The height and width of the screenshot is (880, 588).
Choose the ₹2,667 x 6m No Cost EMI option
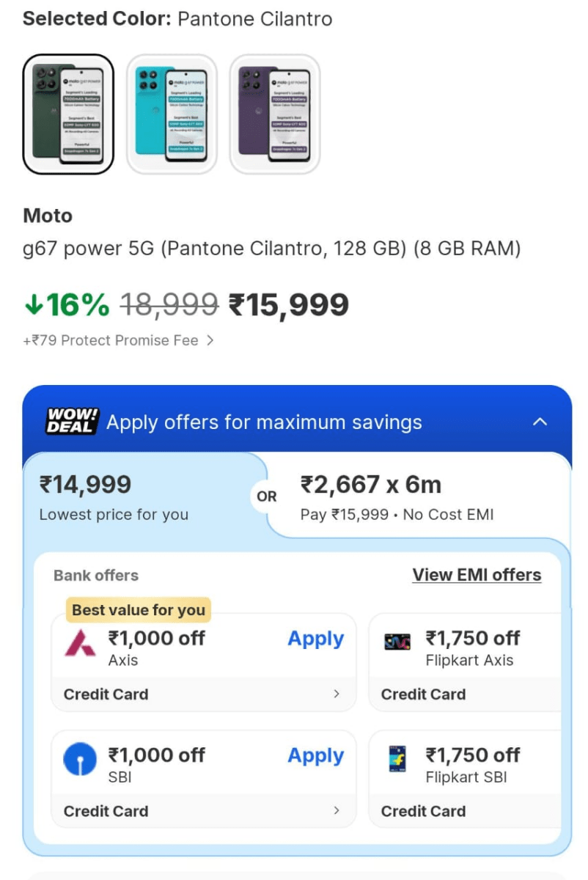click(403, 496)
